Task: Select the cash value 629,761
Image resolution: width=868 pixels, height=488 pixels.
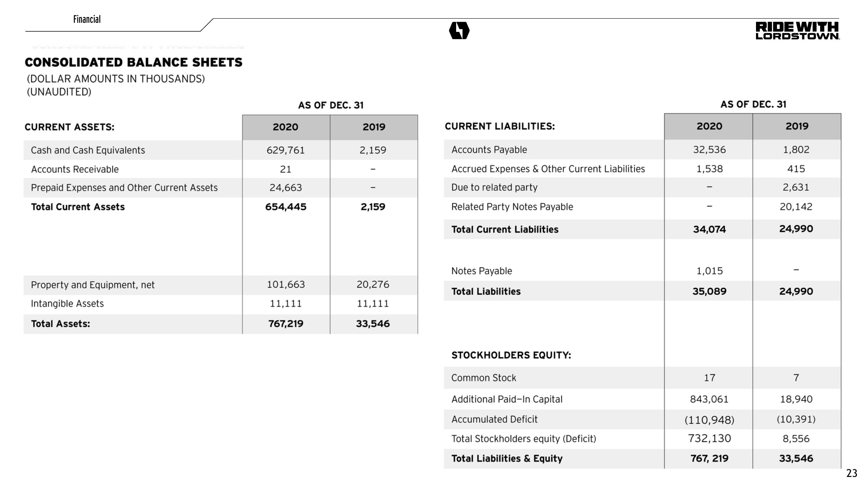Action: pyautogui.click(x=286, y=150)
